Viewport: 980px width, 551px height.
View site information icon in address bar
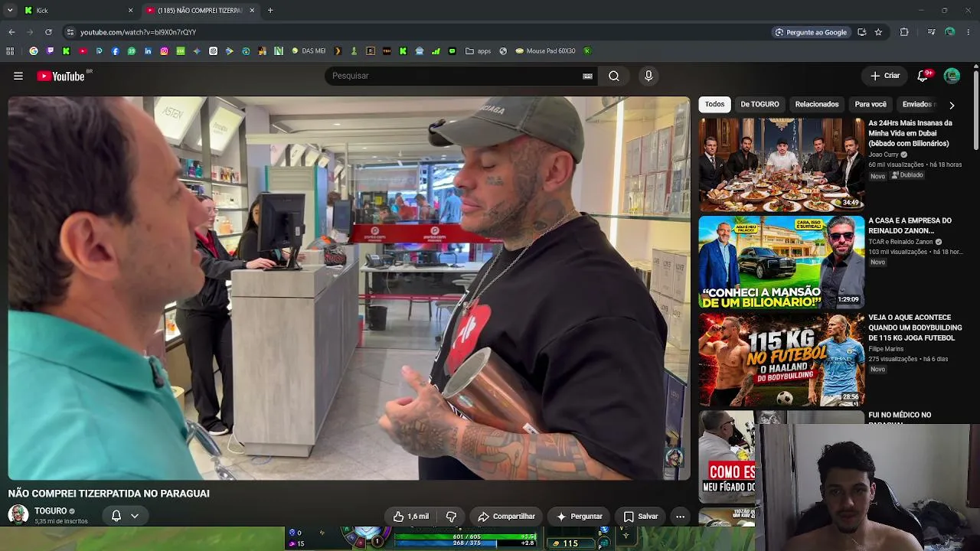click(70, 32)
